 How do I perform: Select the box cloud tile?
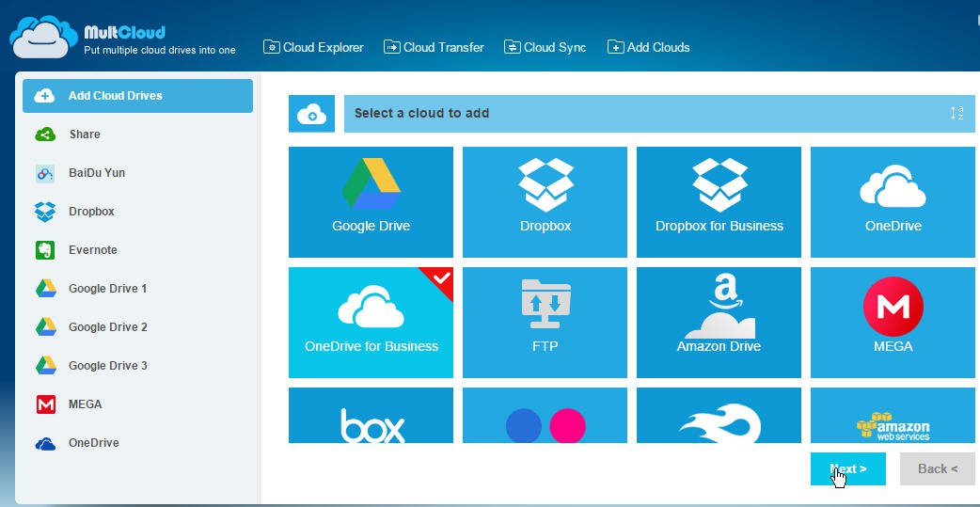(x=371, y=415)
